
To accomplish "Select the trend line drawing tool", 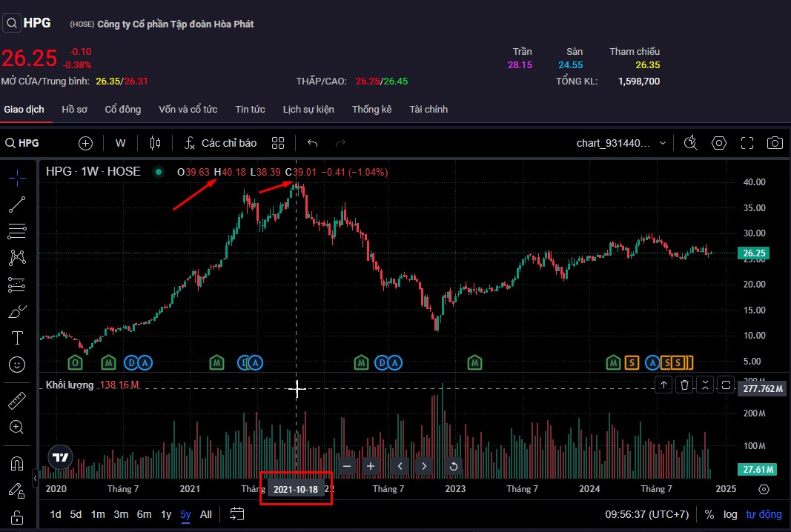I will click(x=17, y=205).
